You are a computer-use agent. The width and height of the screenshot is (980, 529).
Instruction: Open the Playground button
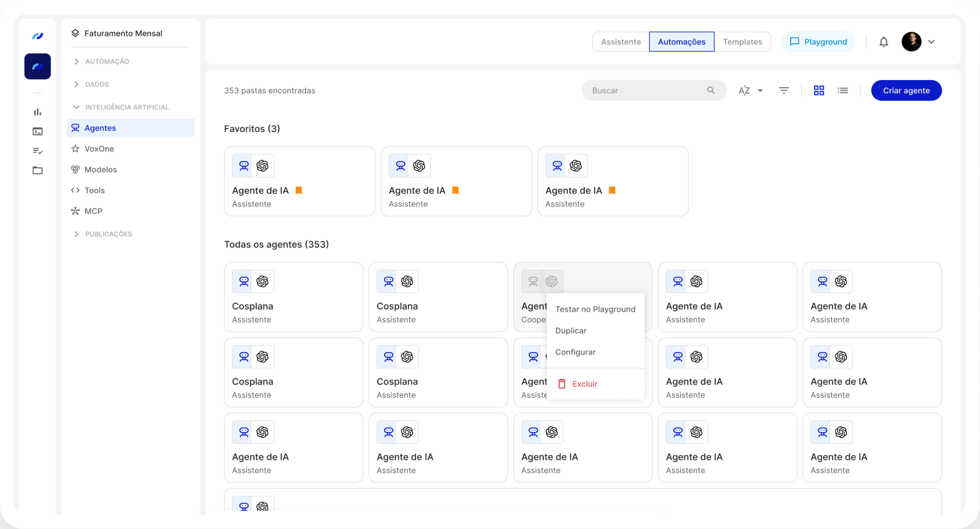point(818,42)
